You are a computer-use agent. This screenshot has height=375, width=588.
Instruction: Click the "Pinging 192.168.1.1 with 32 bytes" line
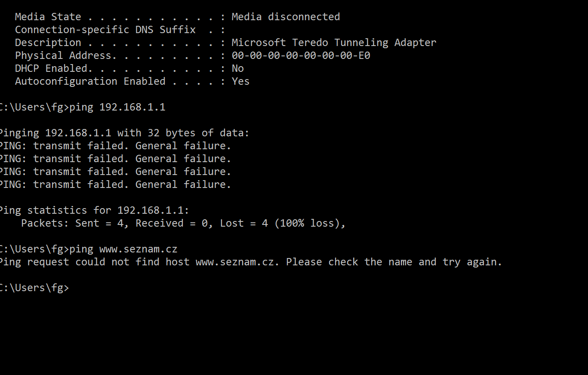pos(123,133)
